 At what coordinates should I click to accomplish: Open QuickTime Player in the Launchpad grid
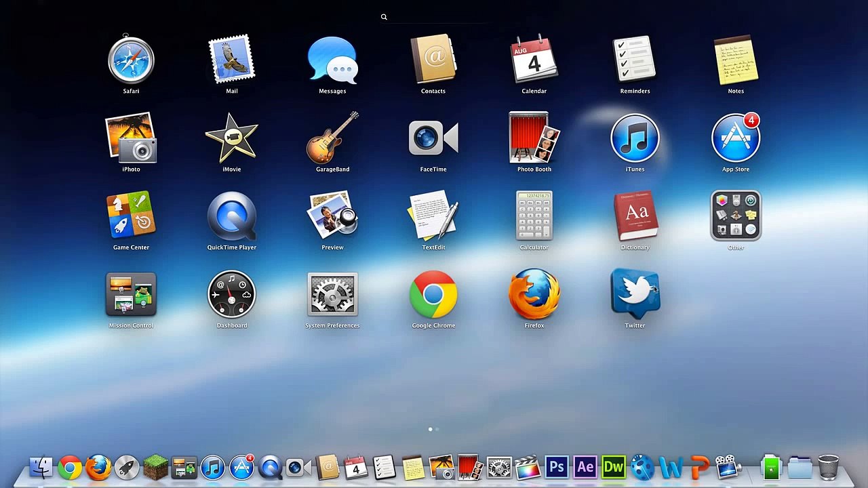[x=232, y=216]
